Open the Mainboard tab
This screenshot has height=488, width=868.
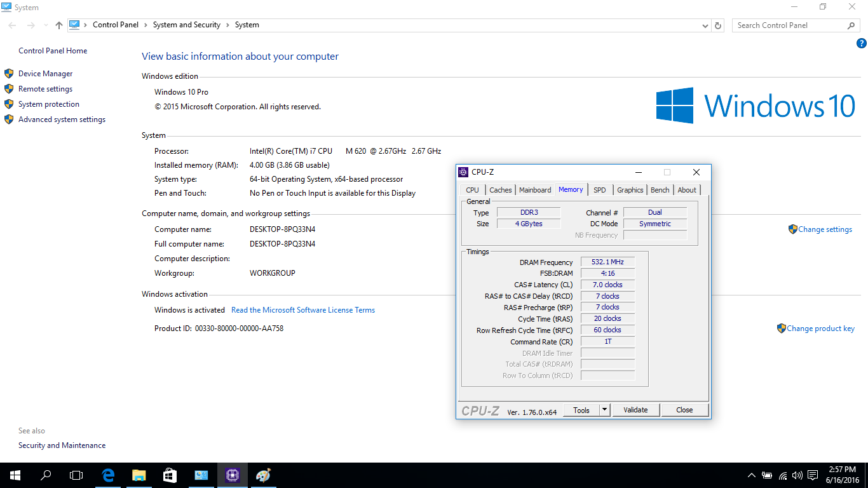pyautogui.click(x=536, y=190)
